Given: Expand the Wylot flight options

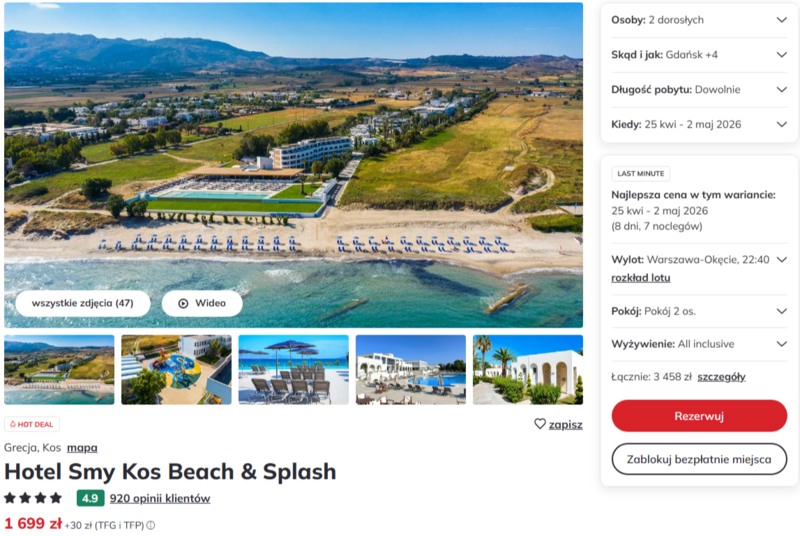Looking at the screenshot, I should pyautogui.click(x=781, y=259).
